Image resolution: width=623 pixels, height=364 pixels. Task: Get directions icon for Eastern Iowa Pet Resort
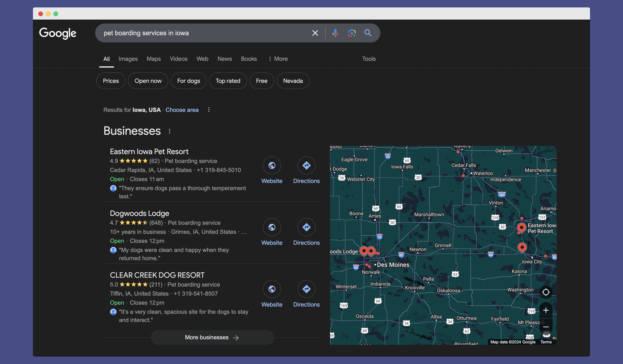306,165
